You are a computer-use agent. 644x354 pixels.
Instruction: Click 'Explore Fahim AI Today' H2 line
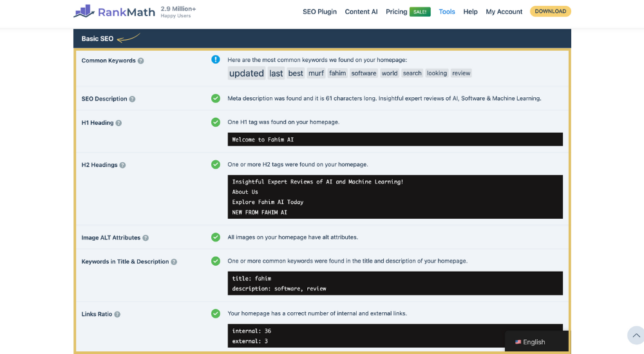[x=268, y=202]
